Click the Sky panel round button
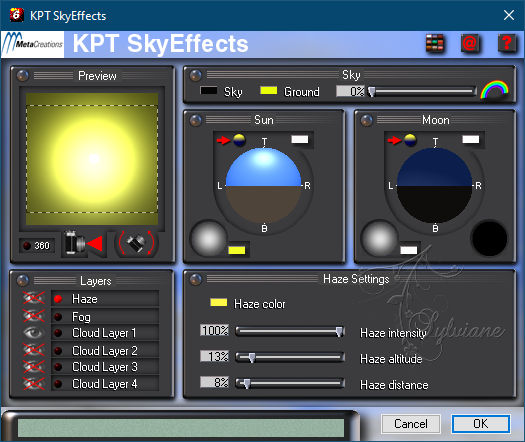This screenshot has height=442, width=525. (x=196, y=76)
